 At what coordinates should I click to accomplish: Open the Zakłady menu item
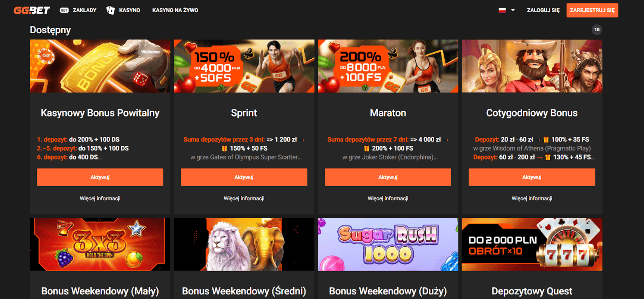84,10
